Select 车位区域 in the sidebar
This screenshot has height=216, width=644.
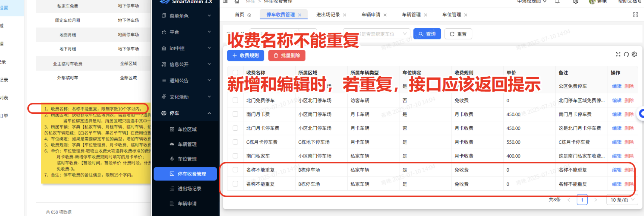coord(187,129)
